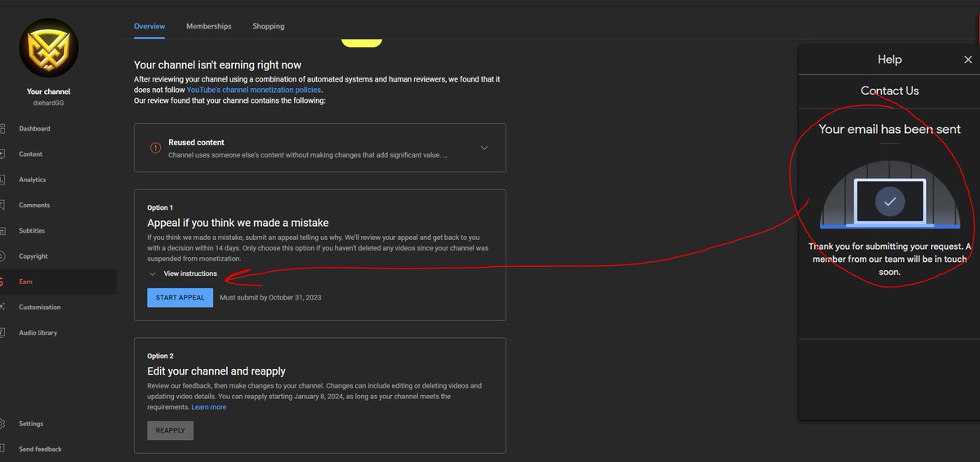Open YouTube's channel monetization policies link
Screen dimensions: 980x462
click(x=254, y=90)
